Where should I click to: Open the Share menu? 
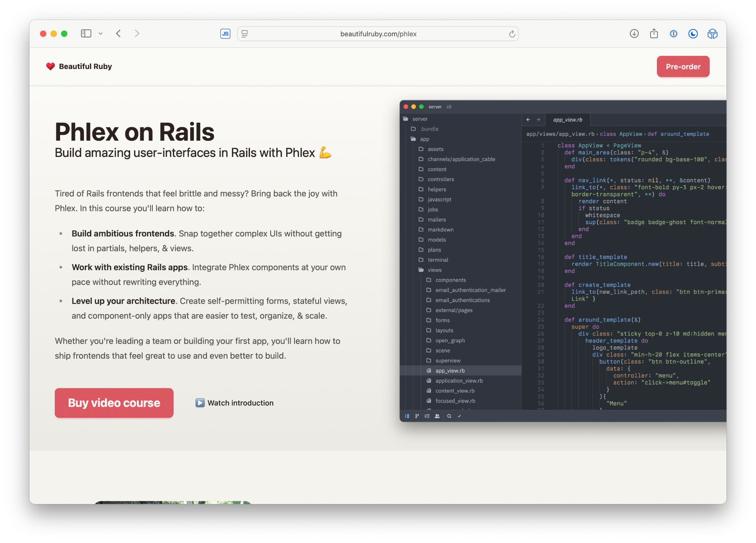[654, 34]
